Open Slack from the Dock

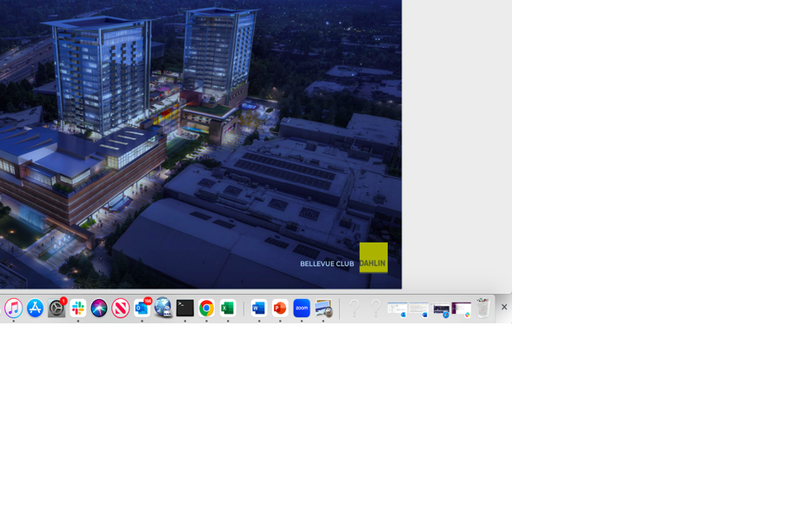[x=77, y=307]
